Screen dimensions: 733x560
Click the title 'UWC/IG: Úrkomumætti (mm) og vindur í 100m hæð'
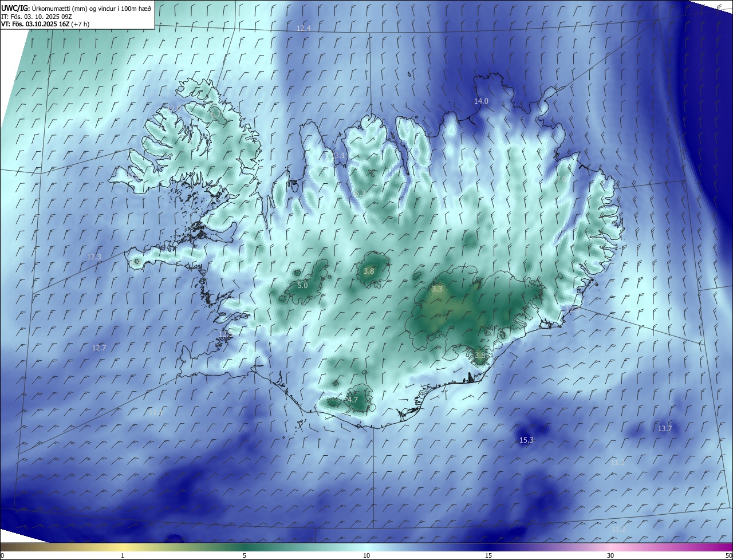(76, 8)
